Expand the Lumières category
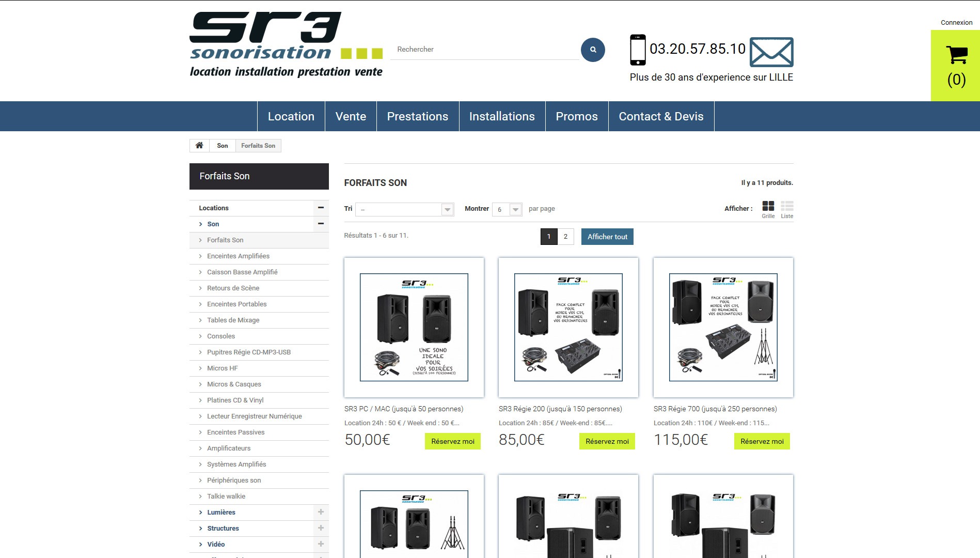 321,512
